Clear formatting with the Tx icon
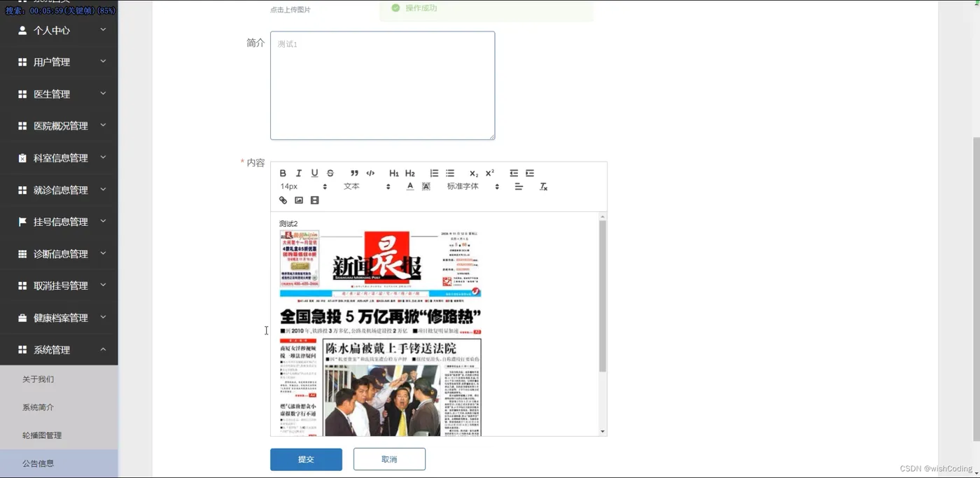The height and width of the screenshot is (478, 980). pyautogui.click(x=543, y=186)
